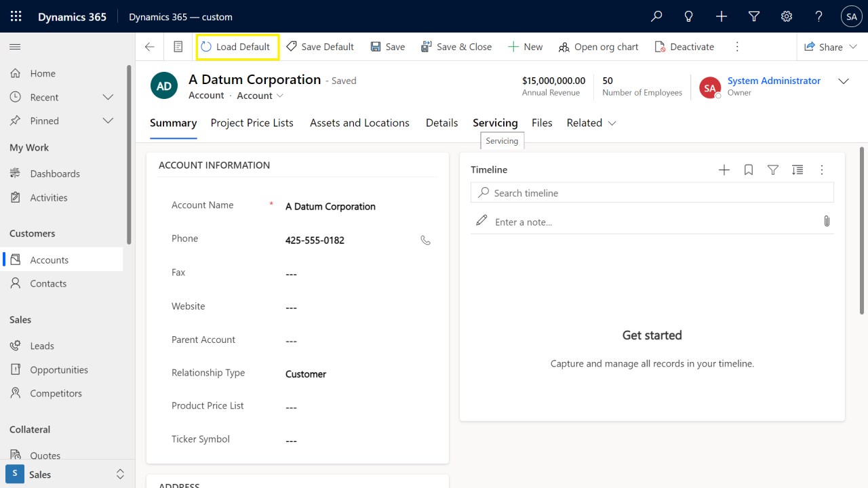Collapse the left navigation hamburger menu
868x488 pixels.
[x=15, y=47]
